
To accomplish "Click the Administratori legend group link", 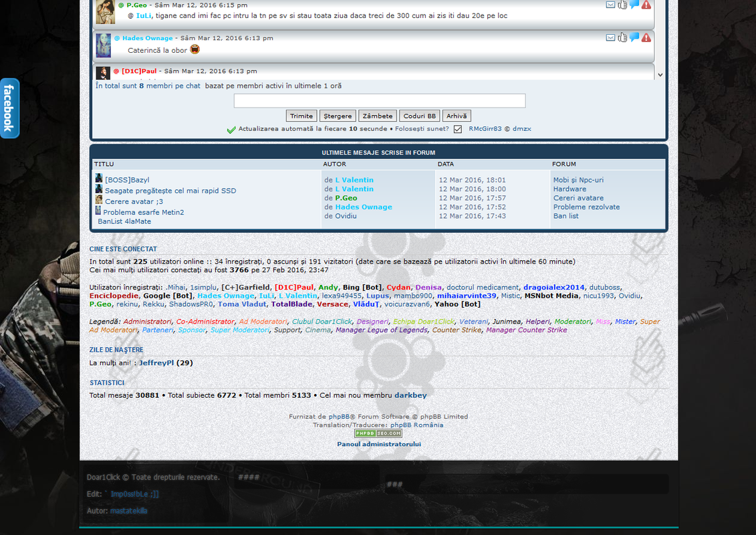I will pos(147,322).
